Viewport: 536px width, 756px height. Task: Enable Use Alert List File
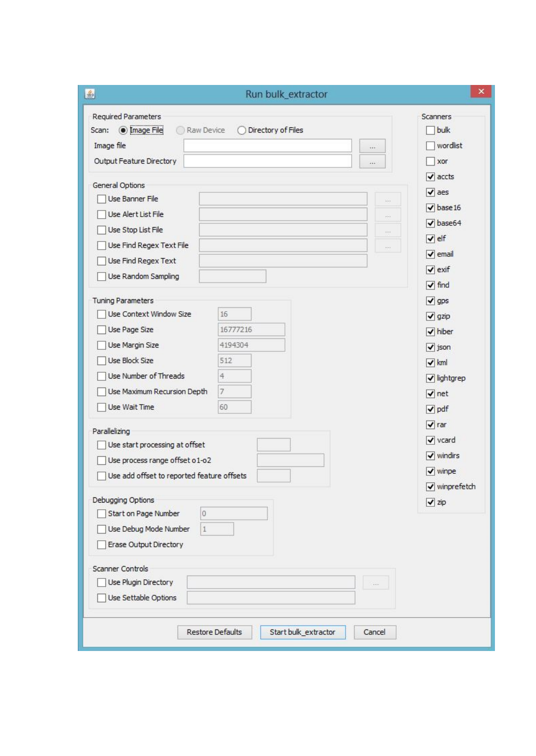click(101, 214)
